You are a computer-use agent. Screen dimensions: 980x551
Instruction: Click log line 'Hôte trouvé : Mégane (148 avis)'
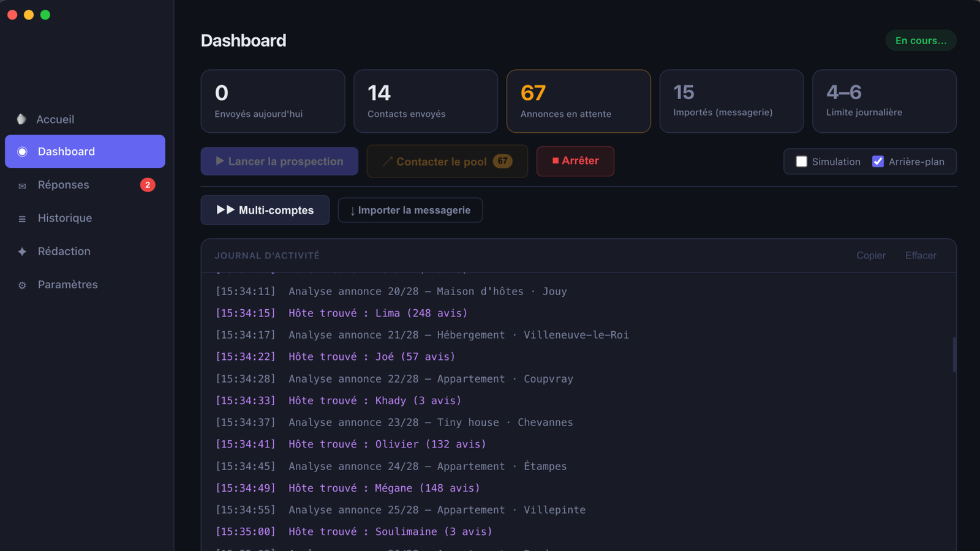[x=348, y=488]
